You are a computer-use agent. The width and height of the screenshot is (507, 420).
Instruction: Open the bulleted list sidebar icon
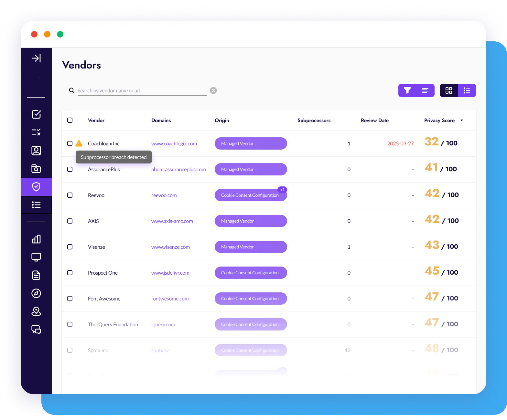pyautogui.click(x=36, y=205)
